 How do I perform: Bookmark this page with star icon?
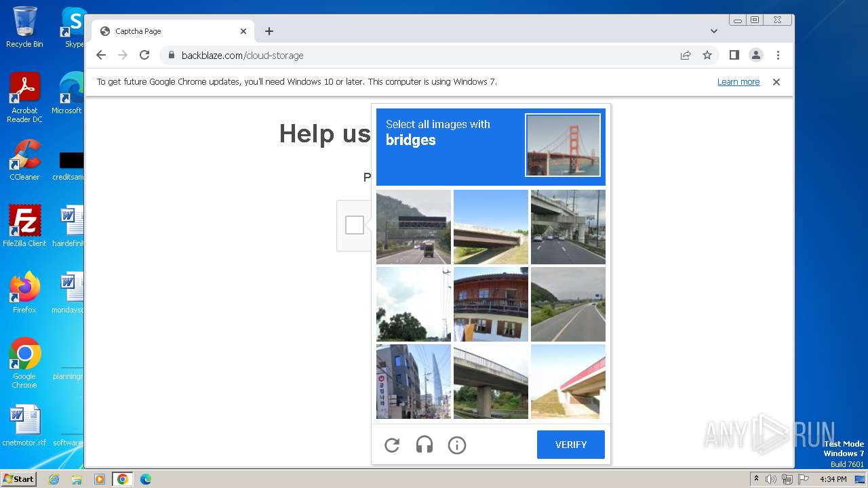click(707, 55)
